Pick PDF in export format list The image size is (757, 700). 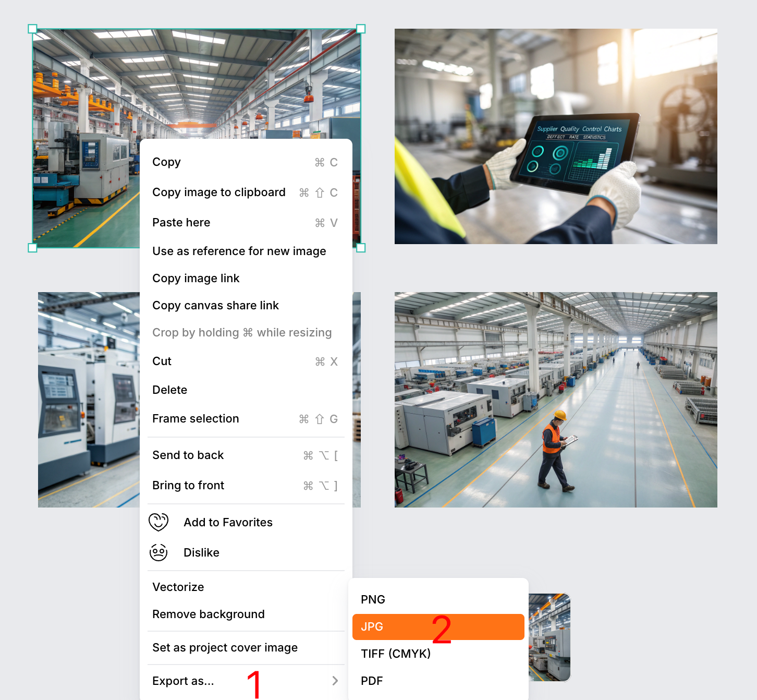pos(372,681)
